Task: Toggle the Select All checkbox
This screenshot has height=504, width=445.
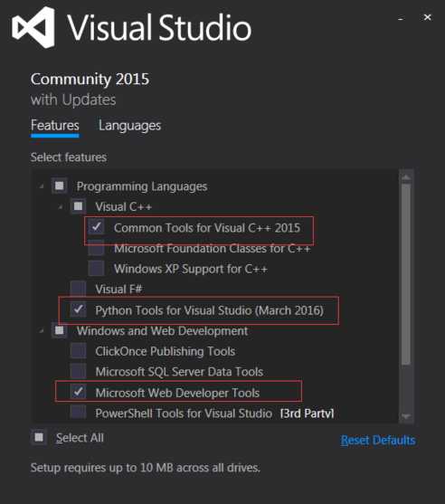Action: [39, 437]
